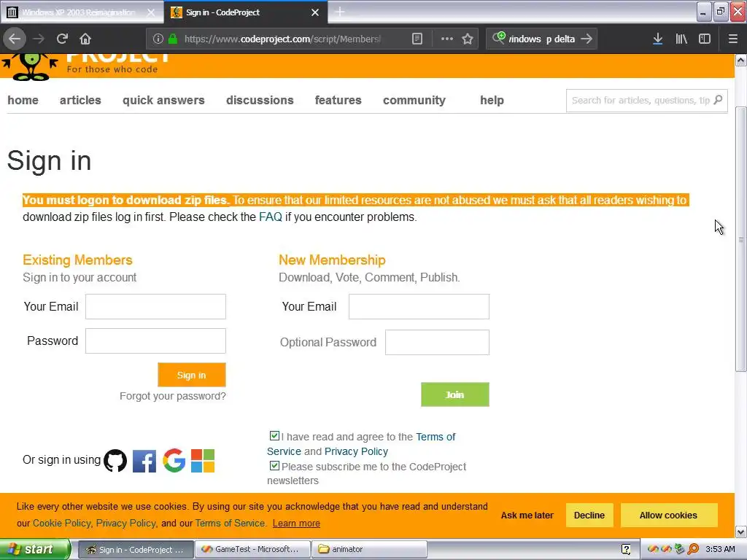Focus Existing Members Password field
The height and width of the screenshot is (560, 747).
pos(155,341)
